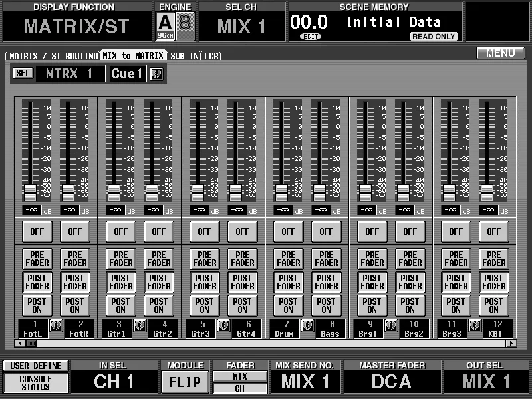Click the OUT SEL MIX 1 display
Screen dimensions: 532x399
[x=486, y=382]
